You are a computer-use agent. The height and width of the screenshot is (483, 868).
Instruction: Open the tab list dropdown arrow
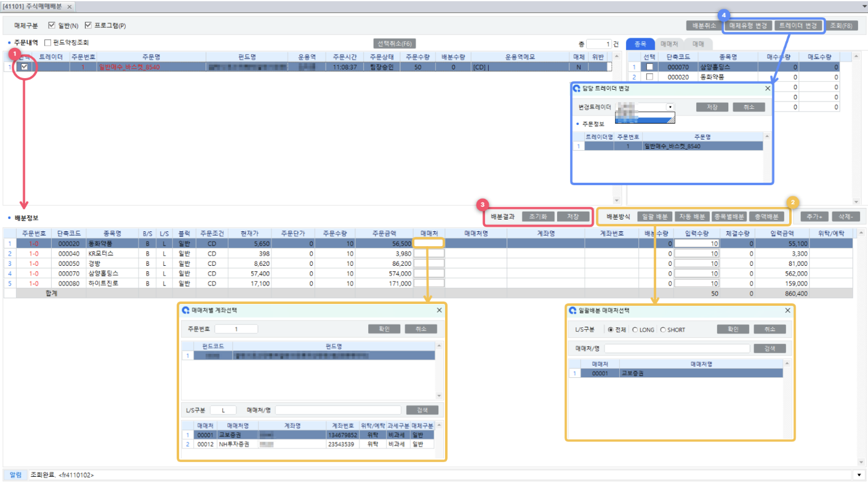864,6
